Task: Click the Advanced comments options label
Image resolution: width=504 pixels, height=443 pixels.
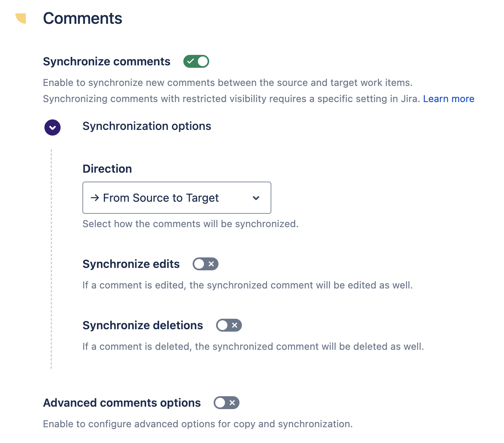Action: 122,403
